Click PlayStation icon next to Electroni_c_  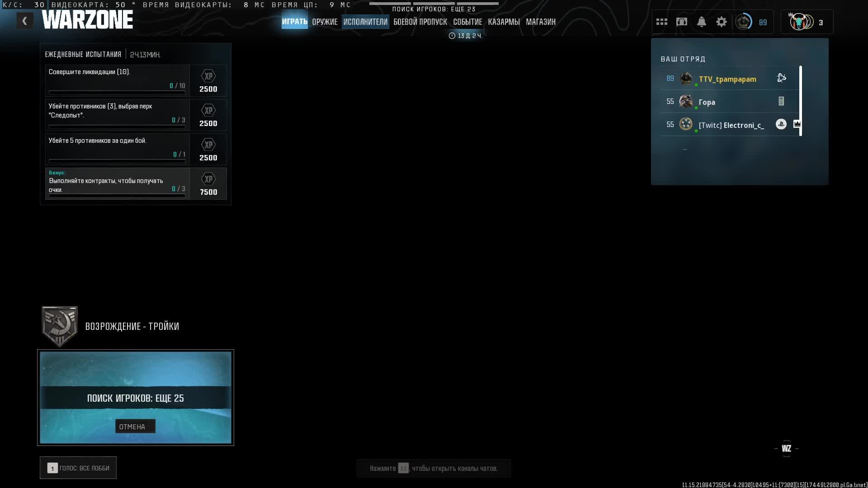pos(781,124)
